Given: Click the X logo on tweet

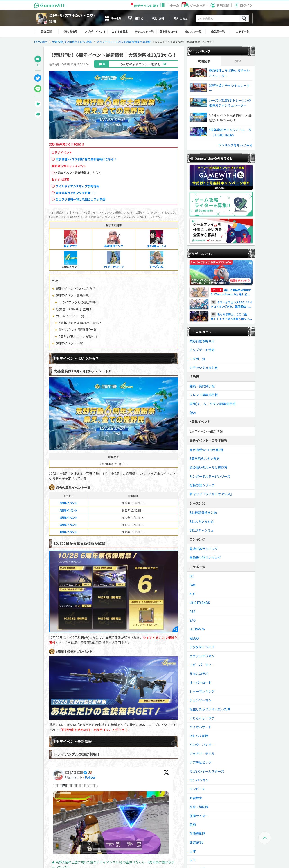Looking at the screenshot, I should [x=166, y=772].
